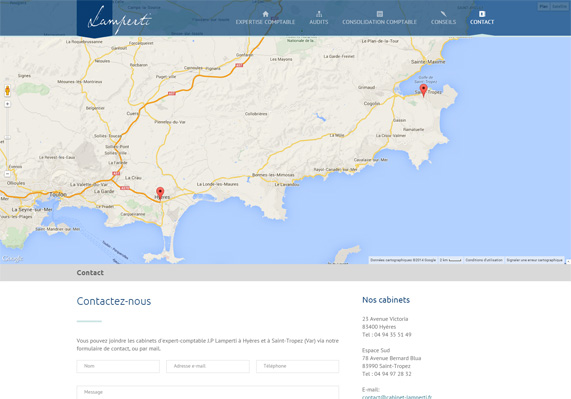571x399 pixels.
Task: Focus the Adresse e-mail field
Action: (208, 366)
